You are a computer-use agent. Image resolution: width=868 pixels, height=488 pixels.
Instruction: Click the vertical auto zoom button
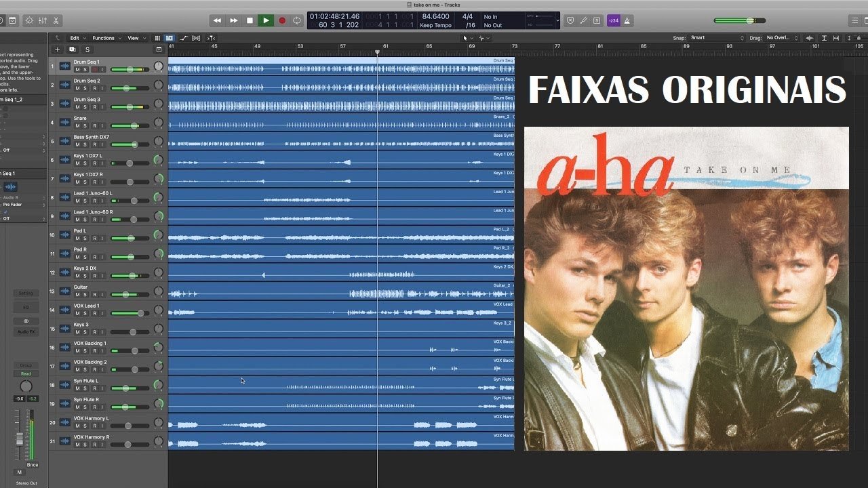point(824,38)
